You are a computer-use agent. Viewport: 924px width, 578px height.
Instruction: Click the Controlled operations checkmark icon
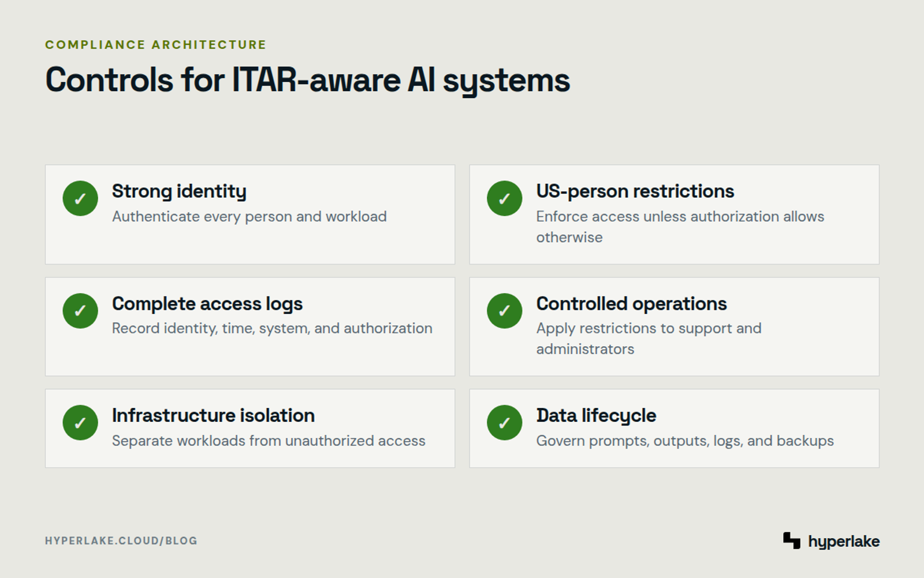tap(504, 311)
